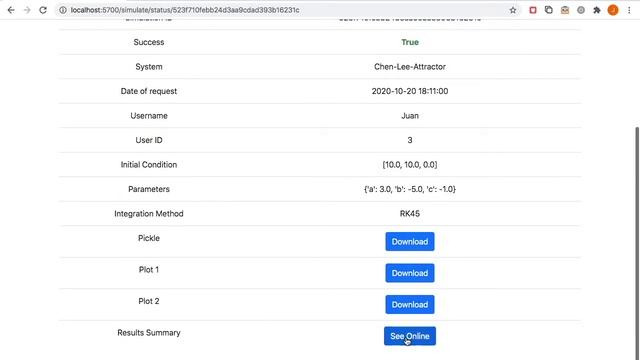The height and width of the screenshot is (360, 640).
Task: Click the User ID row label
Action: pyautogui.click(x=149, y=140)
